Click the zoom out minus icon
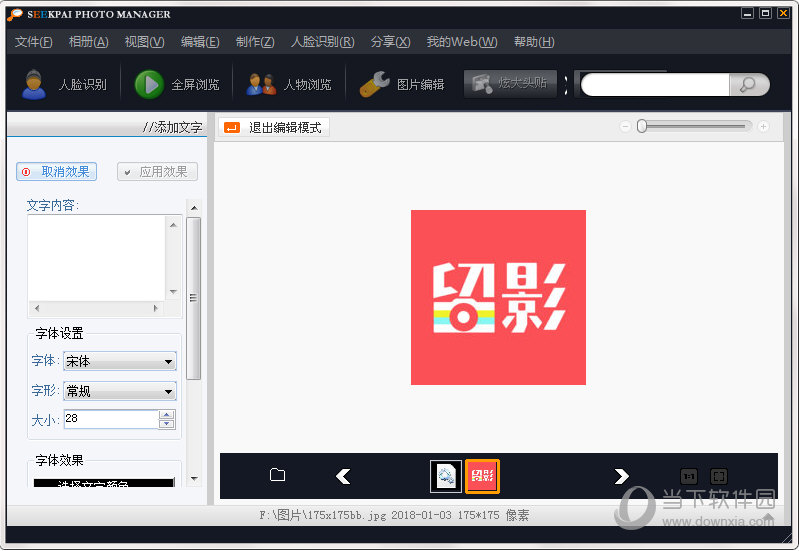The height and width of the screenshot is (551, 799). 625,126
